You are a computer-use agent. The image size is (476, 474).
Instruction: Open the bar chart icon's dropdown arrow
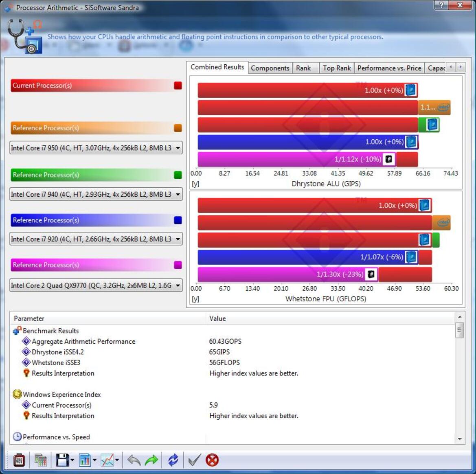tap(94, 460)
